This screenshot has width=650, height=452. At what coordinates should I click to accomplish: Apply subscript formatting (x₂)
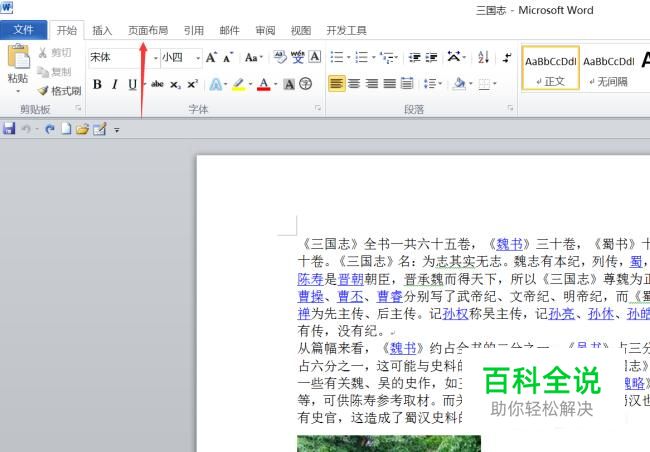point(175,84)
